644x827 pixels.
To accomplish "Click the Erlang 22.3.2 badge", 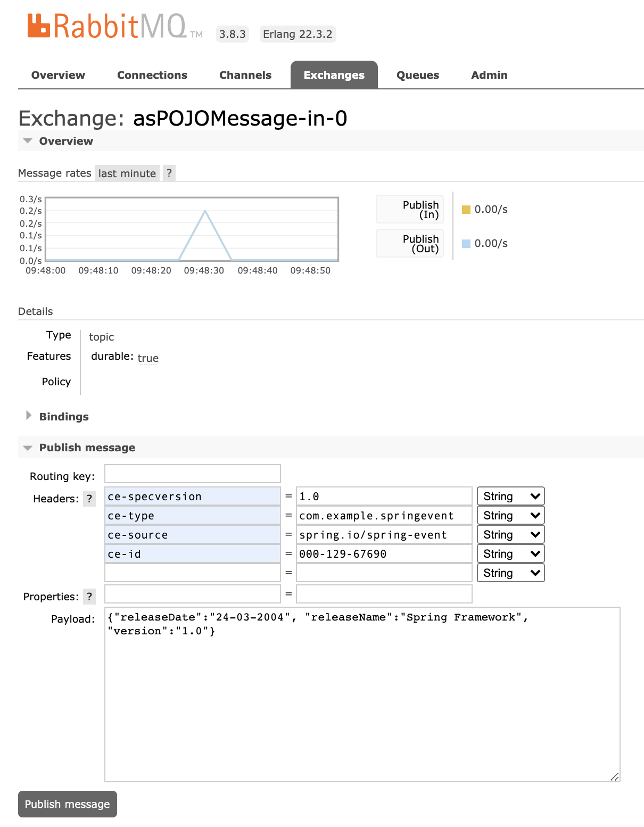I will coord(298,34).
